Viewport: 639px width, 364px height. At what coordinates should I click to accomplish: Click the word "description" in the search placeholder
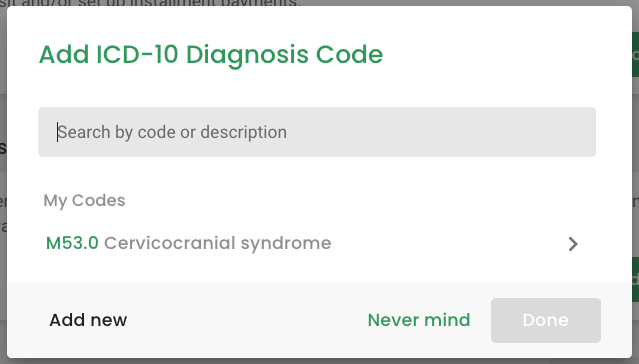pos(243,132)
